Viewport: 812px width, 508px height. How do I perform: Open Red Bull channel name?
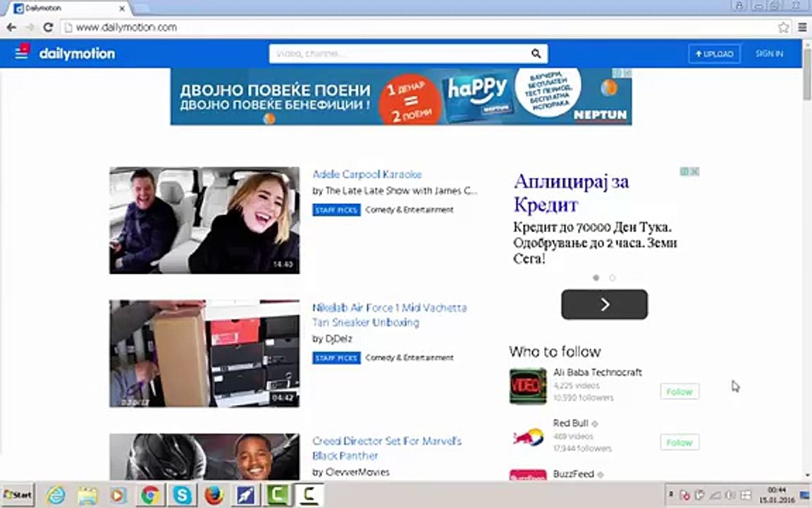[x=571, y=423]
